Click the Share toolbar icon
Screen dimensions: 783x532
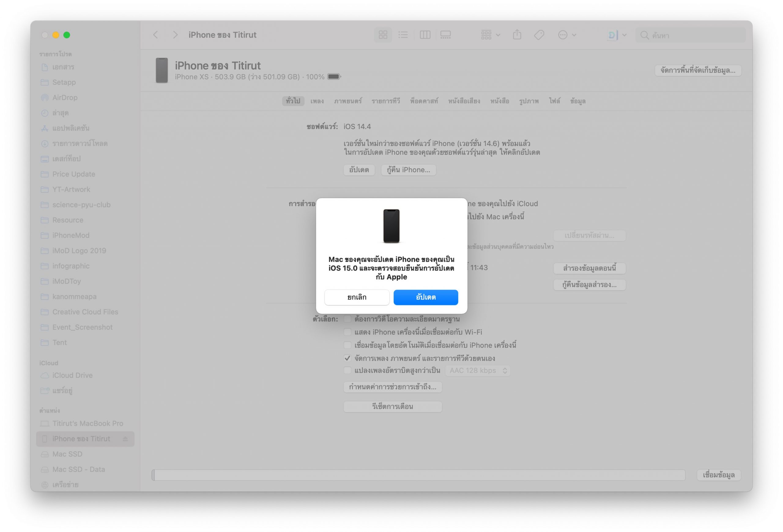[x=517, y=35]
